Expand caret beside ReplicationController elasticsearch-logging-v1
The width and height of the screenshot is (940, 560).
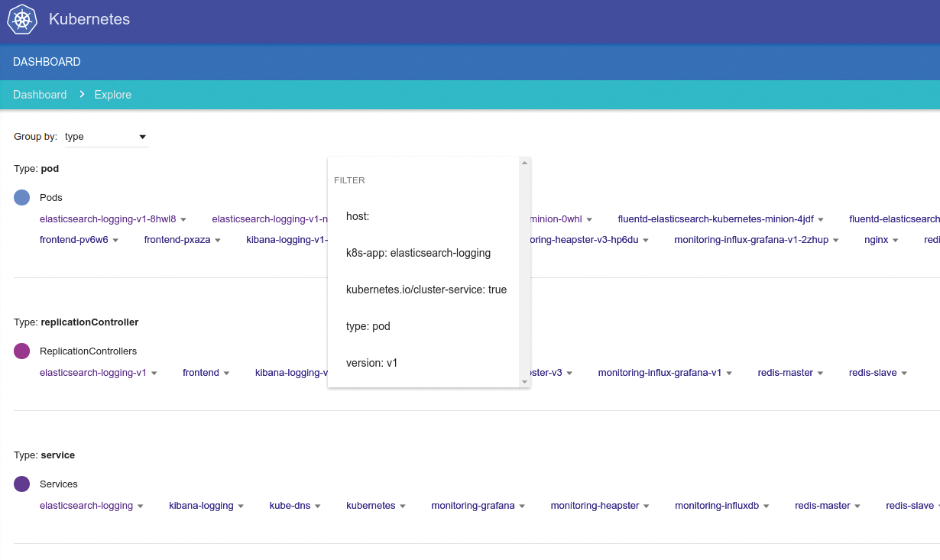154,374
